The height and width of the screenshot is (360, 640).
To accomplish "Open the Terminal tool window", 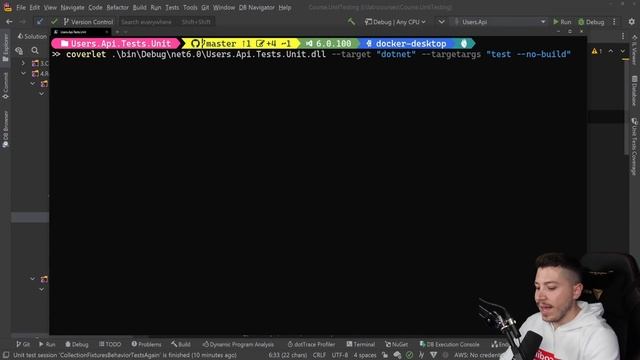I will pos(360,344).
